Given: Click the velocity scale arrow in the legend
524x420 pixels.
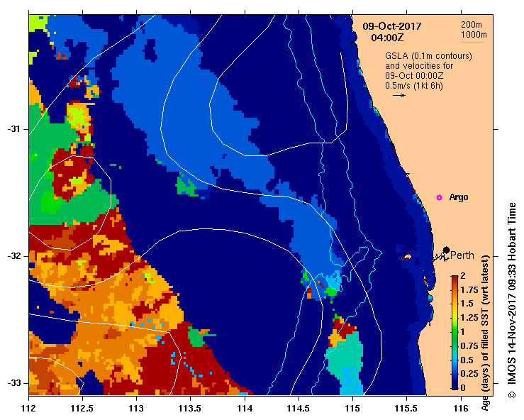Looking at the screenshot, I should pyautogui.click(x=399, y=95).
